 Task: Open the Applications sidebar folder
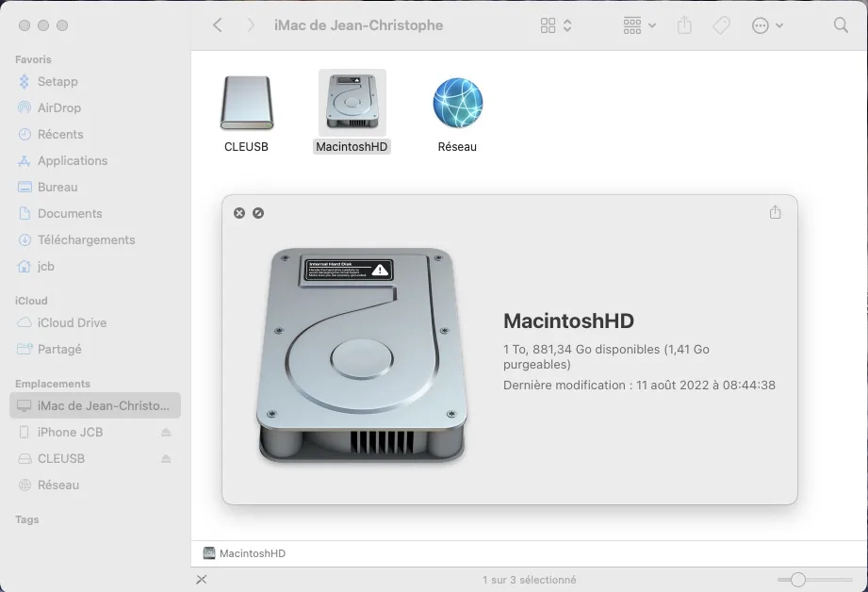95,160
